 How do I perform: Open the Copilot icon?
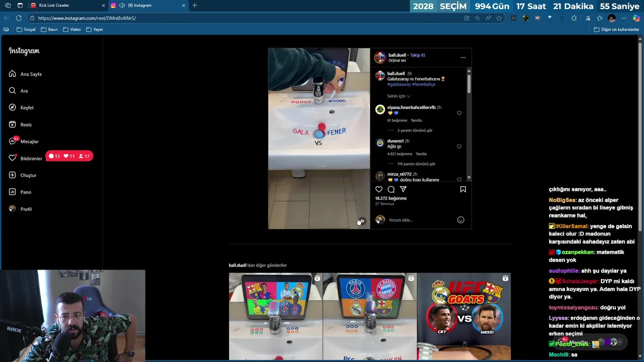pyautogui.click(x=636, y=18)
